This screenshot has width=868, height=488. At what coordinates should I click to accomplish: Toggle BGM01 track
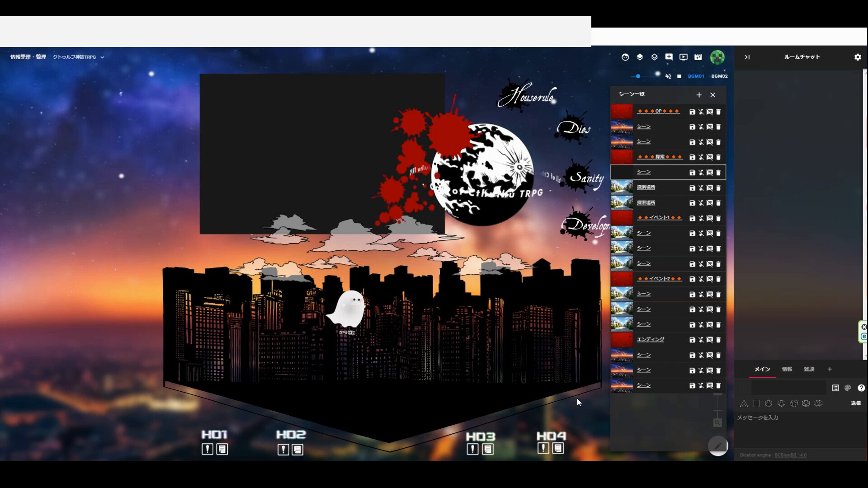[696, 76]
